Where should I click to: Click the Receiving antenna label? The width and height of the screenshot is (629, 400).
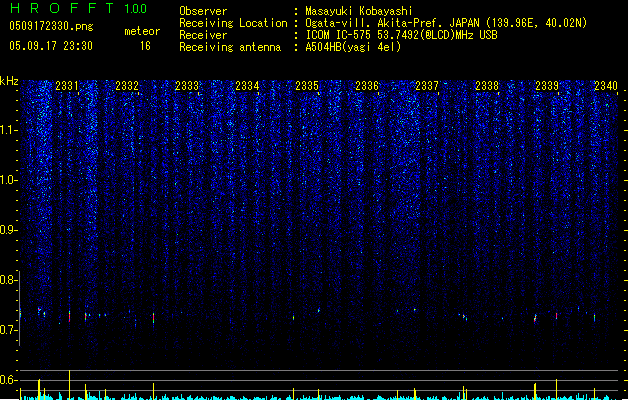(x=230, y=47)
